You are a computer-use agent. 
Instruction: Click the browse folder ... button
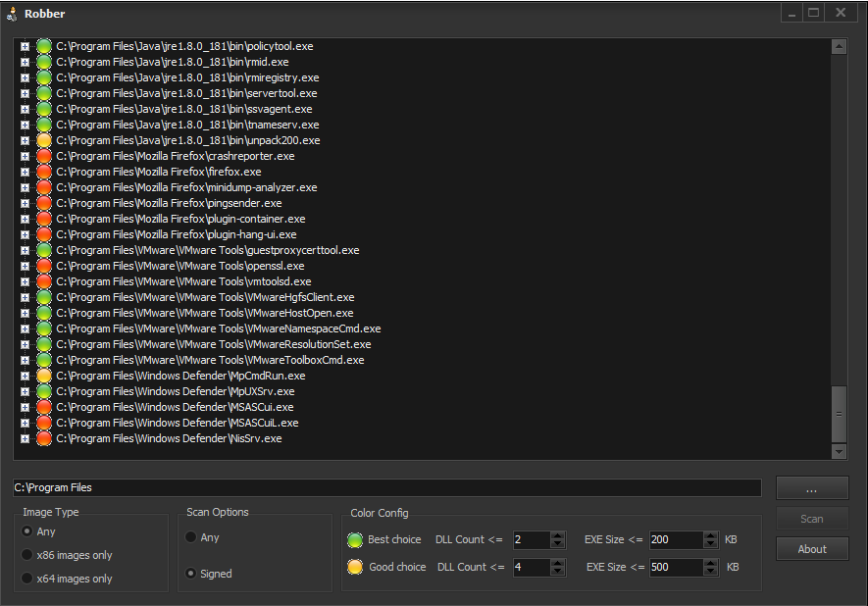click(x=812, y=488)
